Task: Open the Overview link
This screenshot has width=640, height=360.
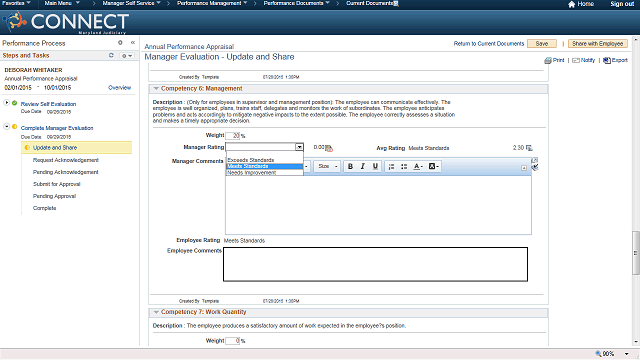Action: click(x=119, y=88)
